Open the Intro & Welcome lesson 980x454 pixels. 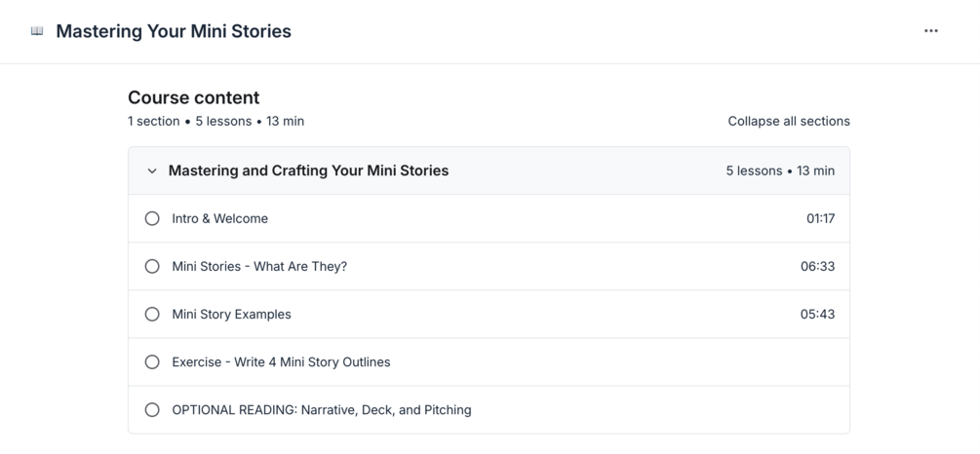coord(219,218)
